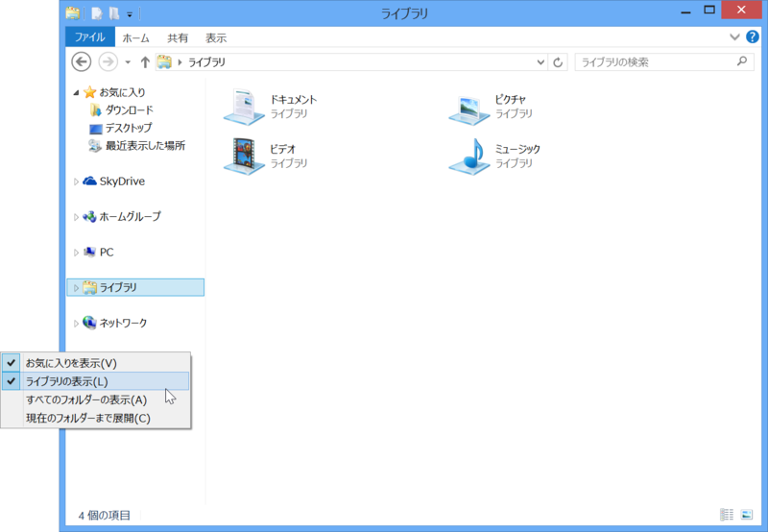Image resolution: width=768 pixels, height=532 pixels.
Task: Click ライブラリ breadcrumb in the address bar
Action: pos(207,62)
